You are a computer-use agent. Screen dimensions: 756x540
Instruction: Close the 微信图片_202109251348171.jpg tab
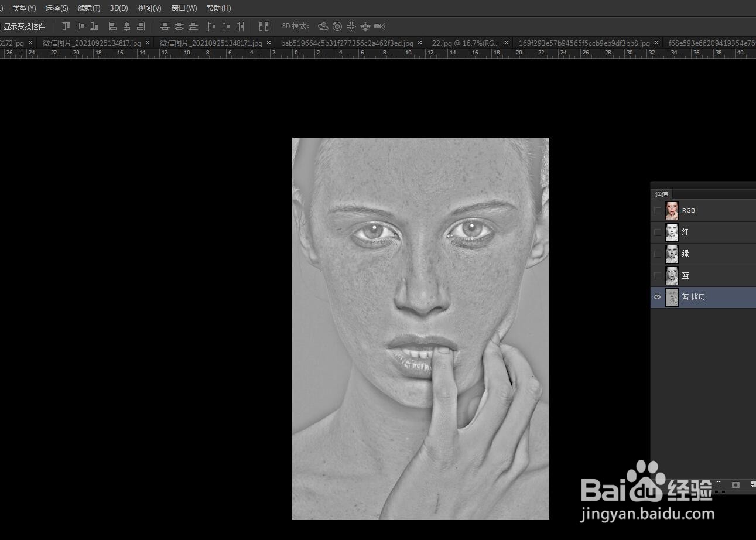tap(269, 43)
